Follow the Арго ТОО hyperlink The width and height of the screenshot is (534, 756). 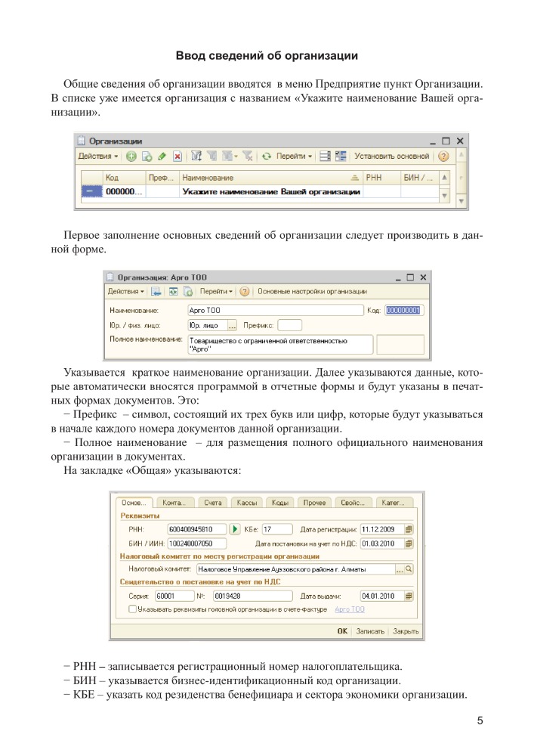[x=350, y=609]
